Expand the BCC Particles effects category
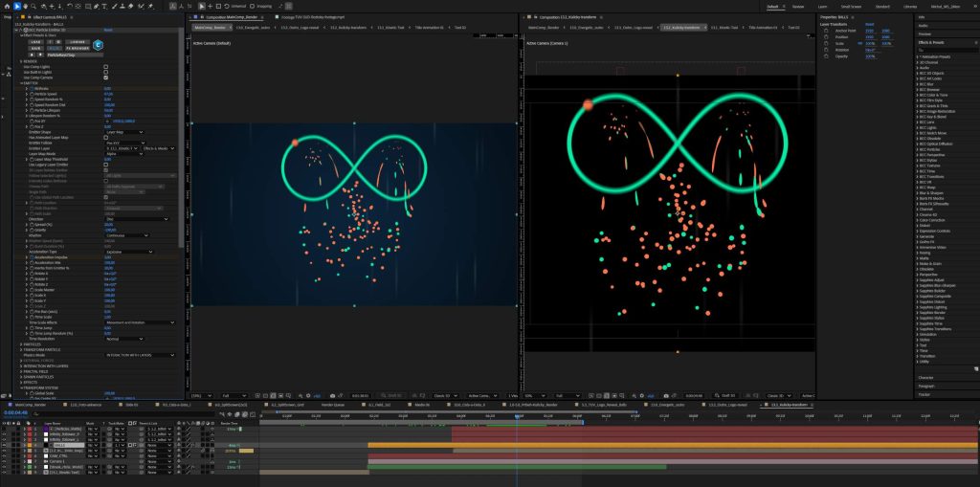The width and height of the screenshot is (980, 487). point(918,148)
